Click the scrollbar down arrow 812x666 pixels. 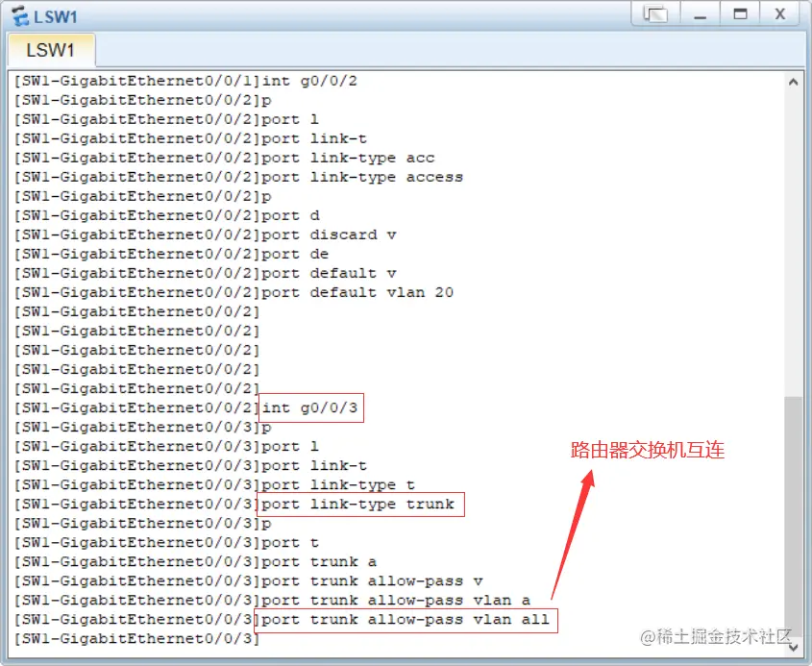(795, 650)
